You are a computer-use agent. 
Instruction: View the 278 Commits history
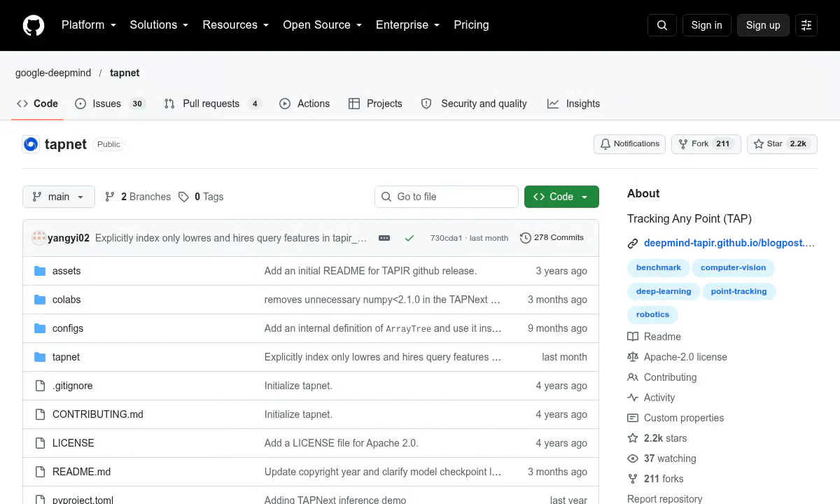[552, 238]
